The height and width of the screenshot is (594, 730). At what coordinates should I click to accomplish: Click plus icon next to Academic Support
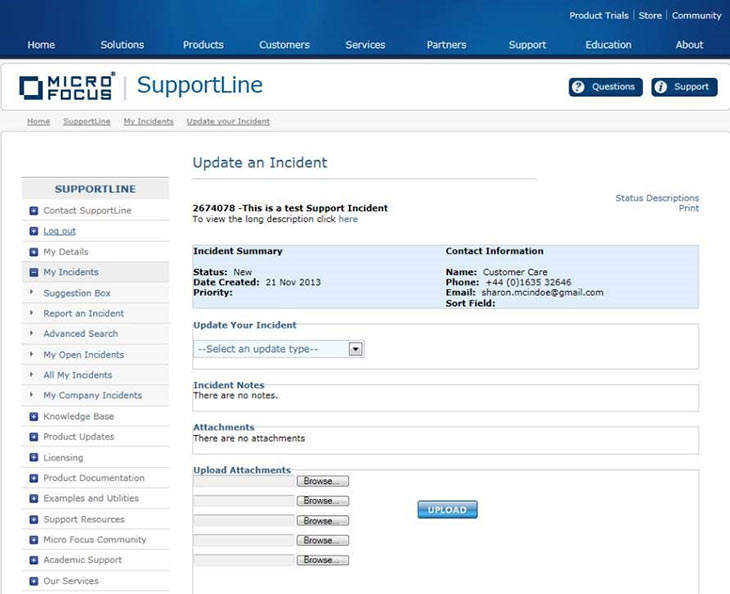(x=34, y=560)
